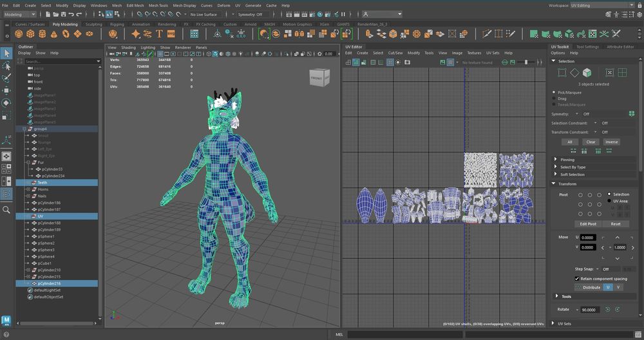Screen dimensions: 644x340
Task: Click the Clear selection button
Action: 591,142
